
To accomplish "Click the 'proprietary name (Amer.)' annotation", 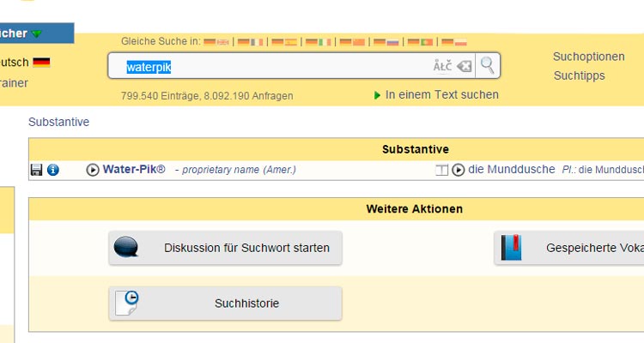I will [239, 170].
